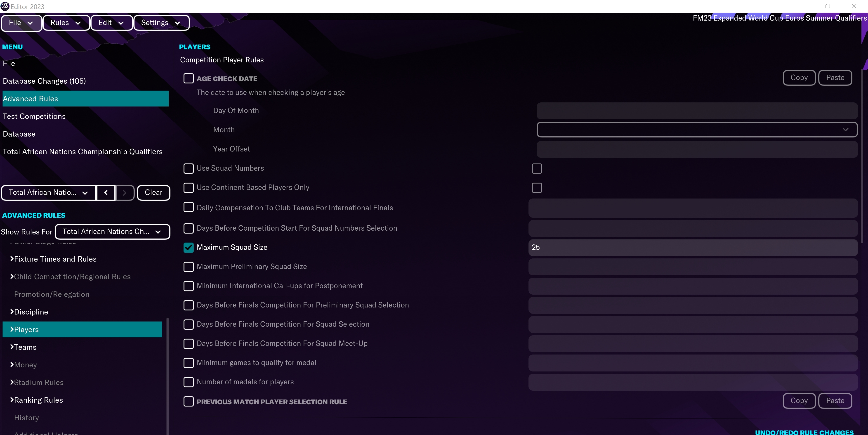Open the Rules menu

pos(66,23)
